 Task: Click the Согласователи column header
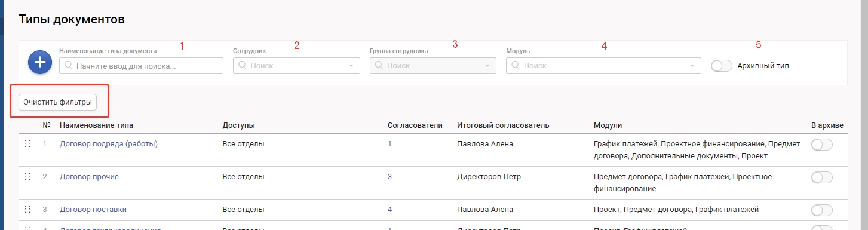[415, 125]
